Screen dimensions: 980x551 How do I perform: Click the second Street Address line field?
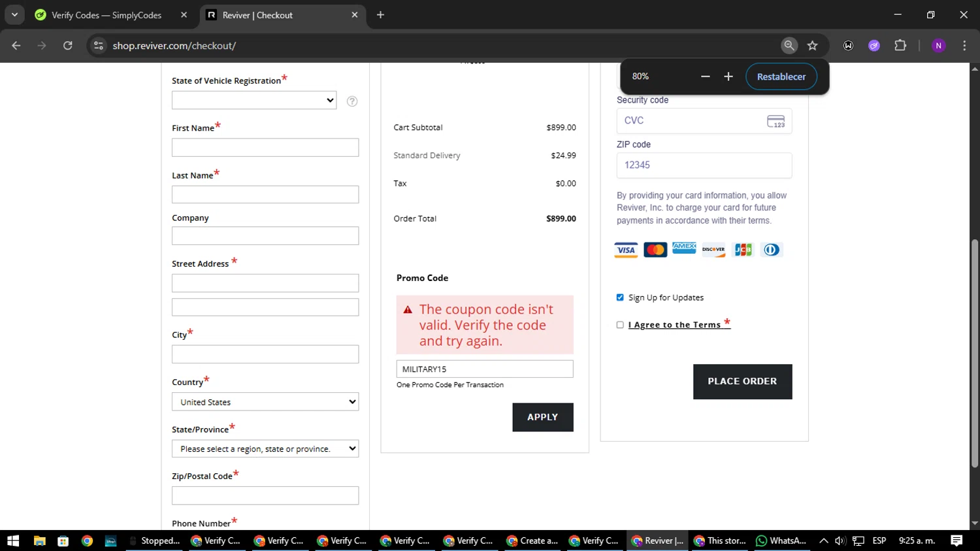tap(265, 307)
